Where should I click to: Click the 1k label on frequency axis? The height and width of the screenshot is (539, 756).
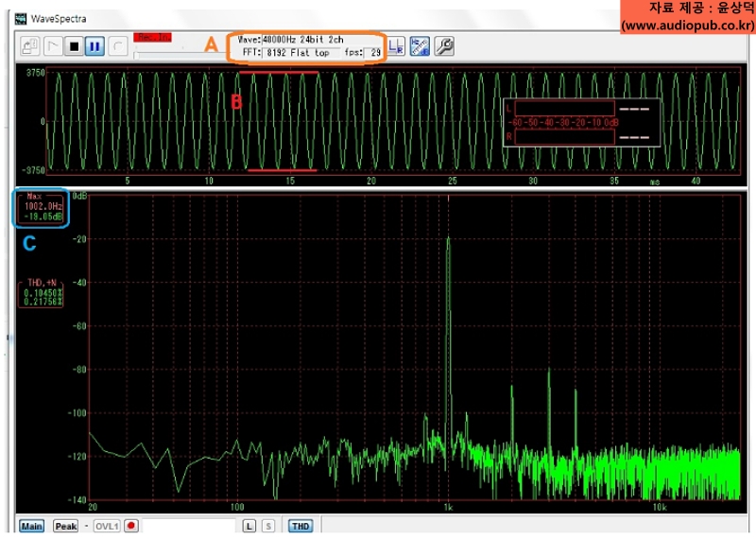pyautogui.click(x=448, y=507)
